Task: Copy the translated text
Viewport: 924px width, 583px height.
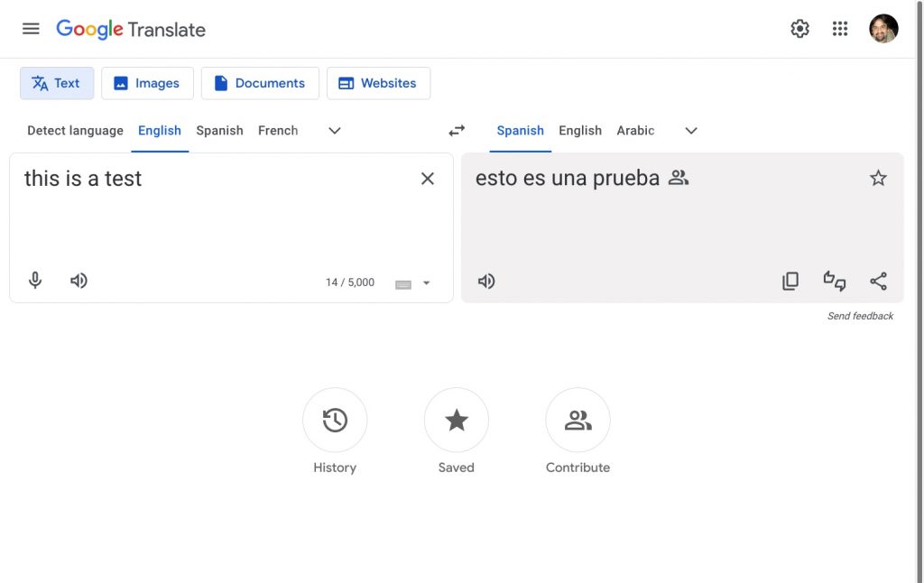Action: (x=790, y=281)
